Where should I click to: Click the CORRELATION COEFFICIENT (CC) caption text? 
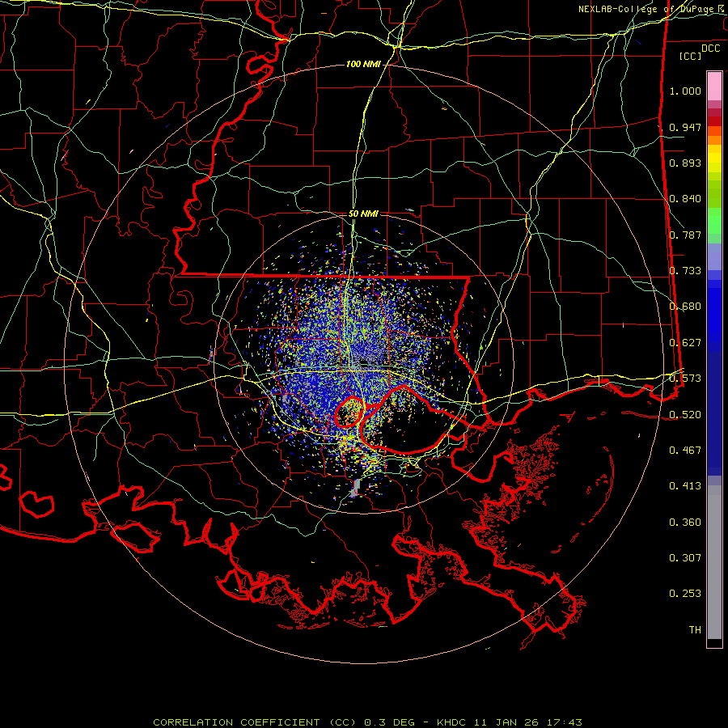tap(255, 722)
